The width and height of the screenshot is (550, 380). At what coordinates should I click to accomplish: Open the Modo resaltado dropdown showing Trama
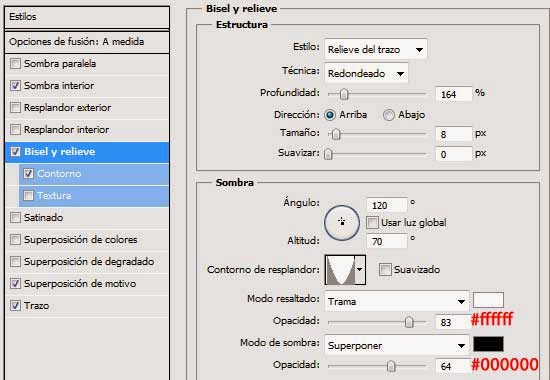point(397,301)
